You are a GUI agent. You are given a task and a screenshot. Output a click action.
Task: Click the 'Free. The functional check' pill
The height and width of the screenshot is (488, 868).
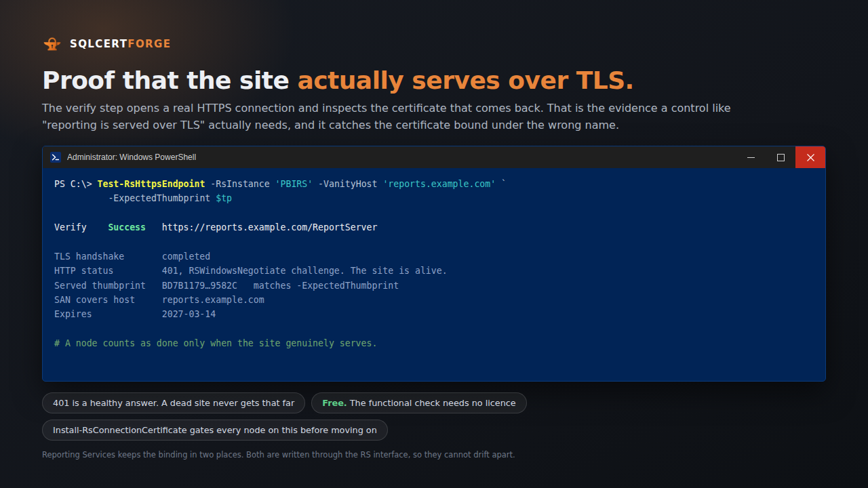(x=419, y=403)
